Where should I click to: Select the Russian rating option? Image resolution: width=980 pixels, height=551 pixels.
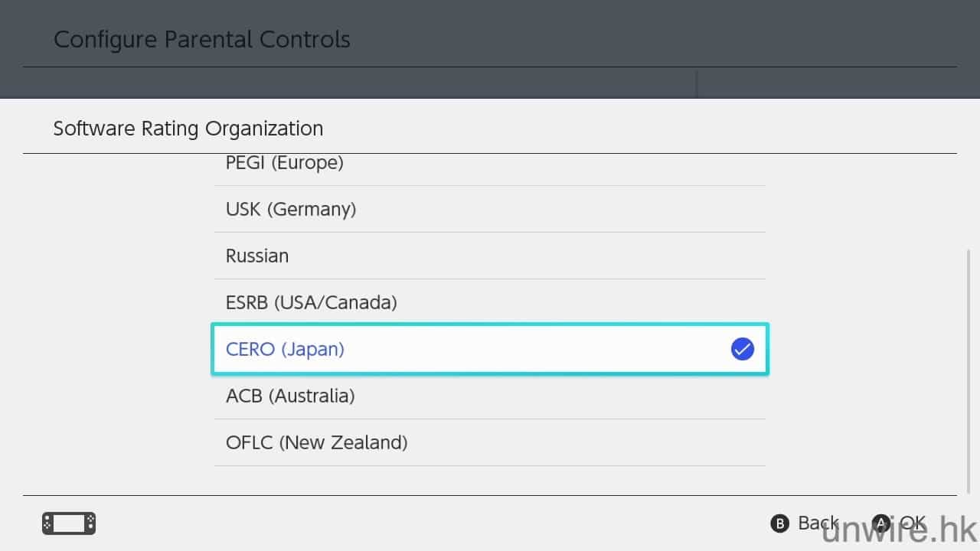click(257, 256)
